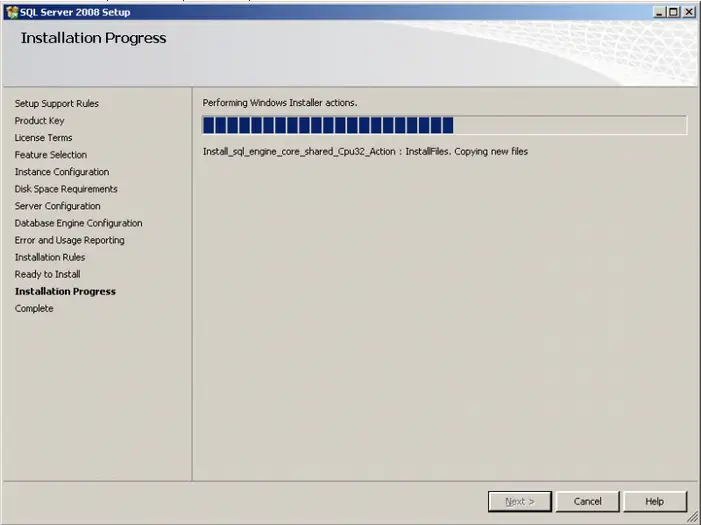Click the installation progress bar
Screen dimensions: 701x525
pyautogui.click(x=444, y=125)
